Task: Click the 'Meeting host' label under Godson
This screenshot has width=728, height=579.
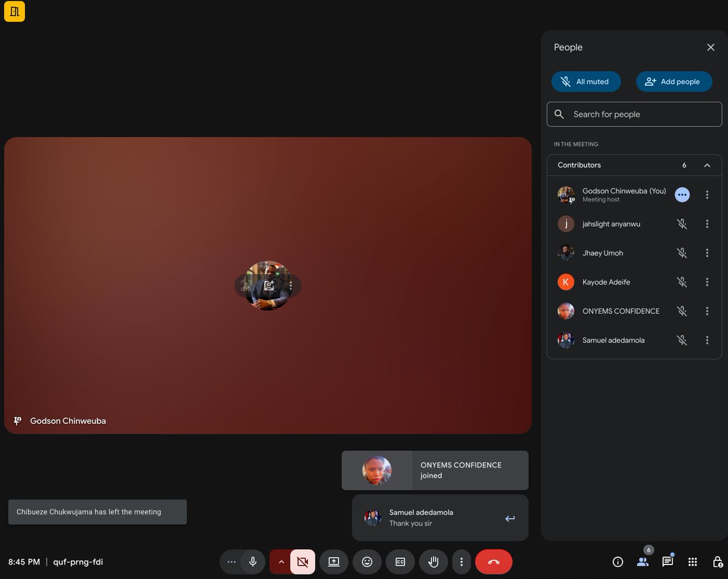Action: 601,200
